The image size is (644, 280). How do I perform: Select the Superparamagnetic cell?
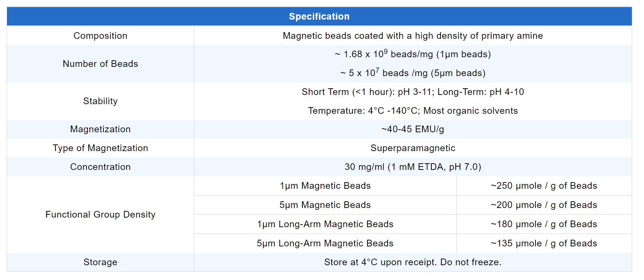412,148
